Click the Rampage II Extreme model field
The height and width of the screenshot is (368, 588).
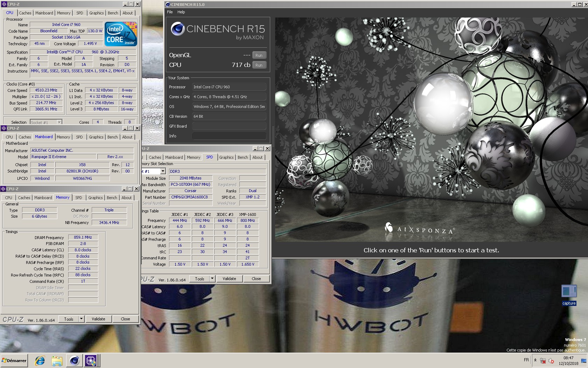[x=63, y=157]
